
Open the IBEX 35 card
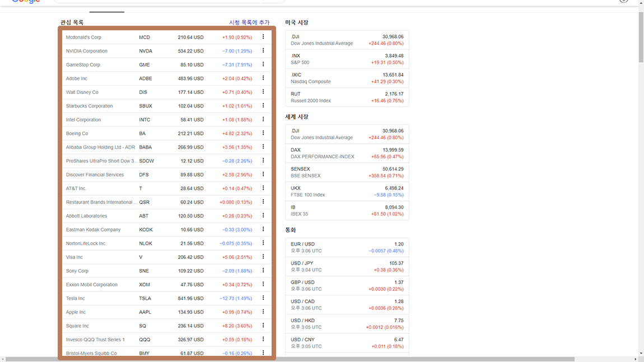pos(347,210)
